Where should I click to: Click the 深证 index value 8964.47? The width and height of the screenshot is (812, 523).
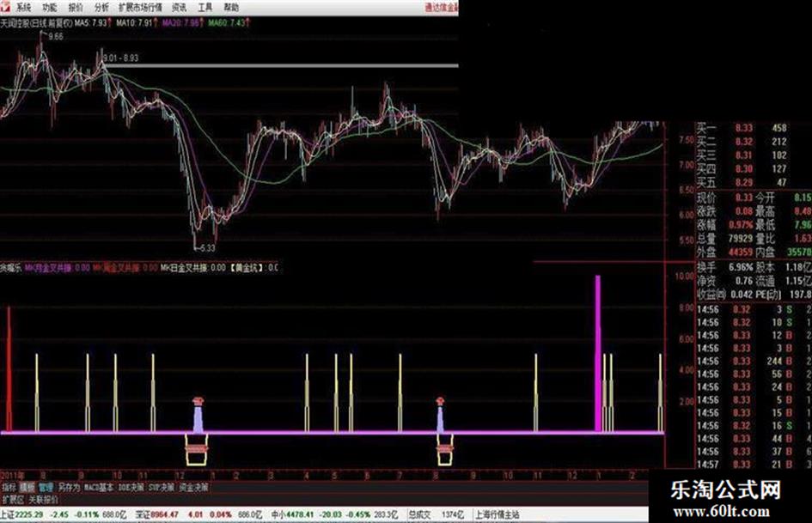(x=165, y=514)
